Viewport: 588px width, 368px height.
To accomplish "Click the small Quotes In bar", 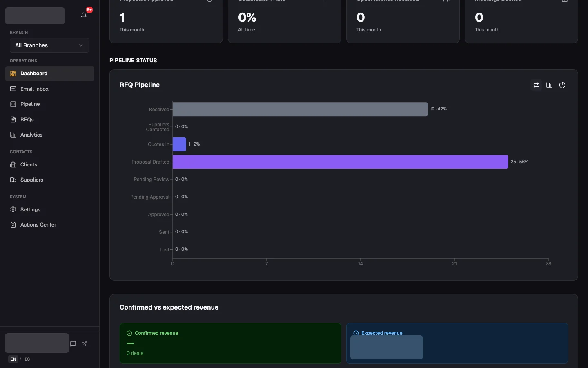I will 179,144.
